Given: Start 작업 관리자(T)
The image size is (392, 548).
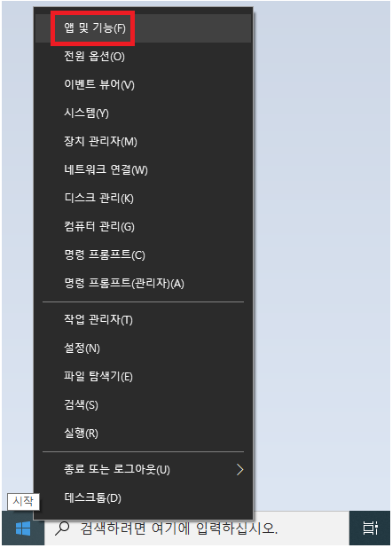Looking at the screenshot, I should 143,319.
